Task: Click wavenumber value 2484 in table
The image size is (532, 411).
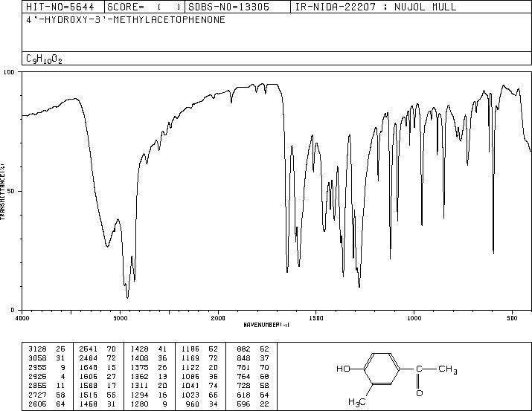Action: tap(89, 358)
